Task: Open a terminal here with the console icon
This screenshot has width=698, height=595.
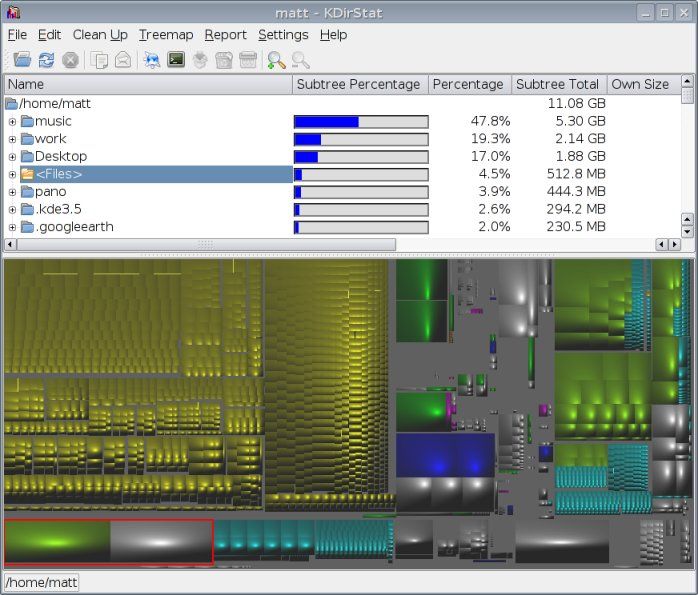Action: tap(176, 59)
